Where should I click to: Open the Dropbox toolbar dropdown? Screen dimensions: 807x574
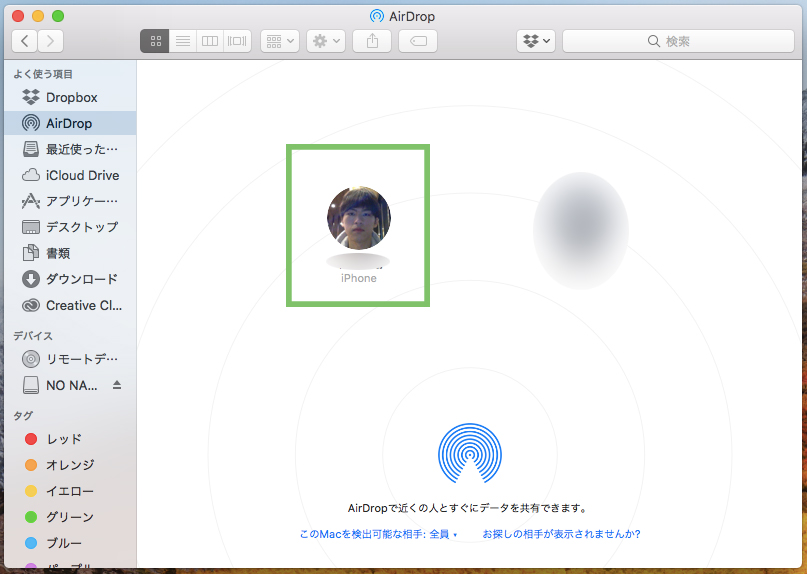[x=536, y=41]
